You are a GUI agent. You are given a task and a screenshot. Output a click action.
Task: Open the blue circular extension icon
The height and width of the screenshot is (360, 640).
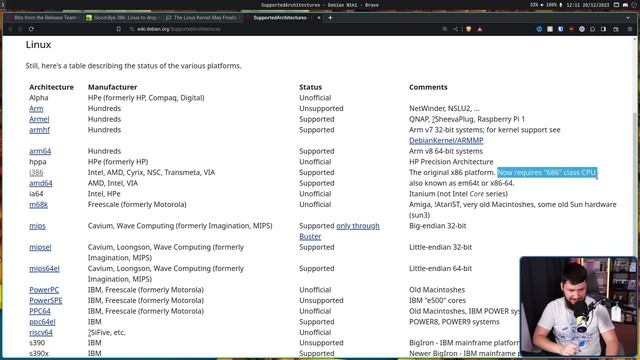539,29
